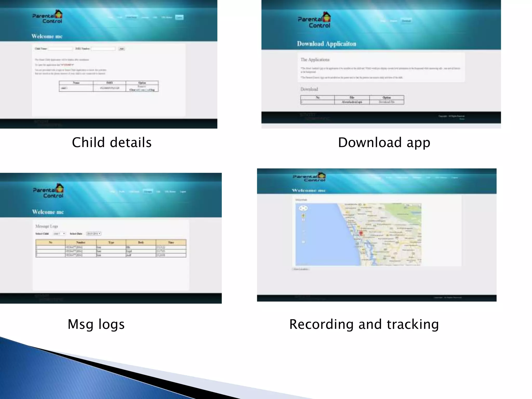Select the Street View pegman on the map
Image resolution: width=532 pixels, height=399 pixels.
[x=303, y=216]
